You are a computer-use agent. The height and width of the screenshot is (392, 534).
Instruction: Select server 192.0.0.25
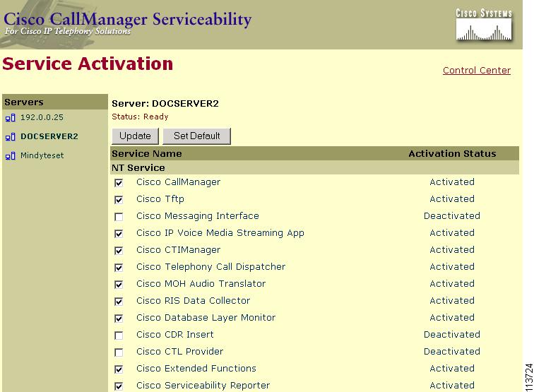(42, 117)
